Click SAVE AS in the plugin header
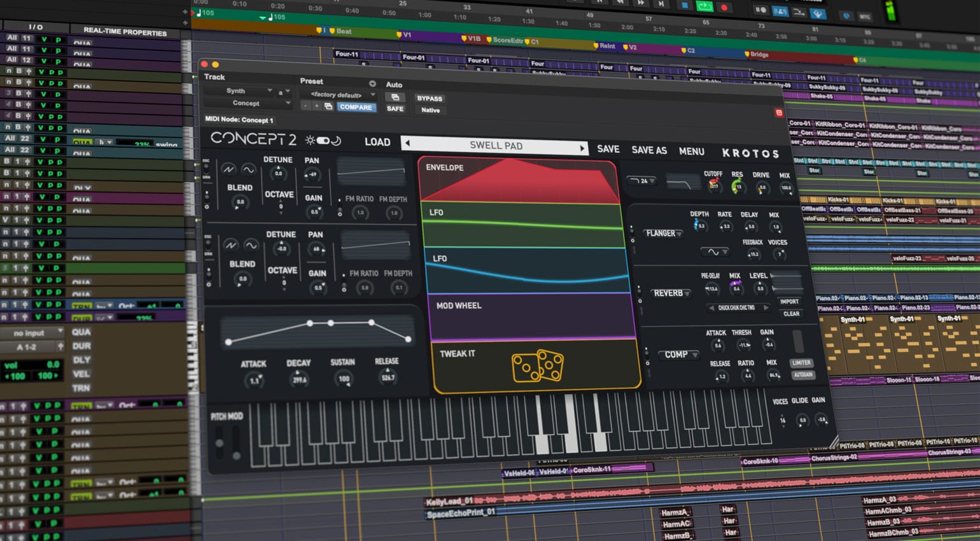Viewport: 980px width, 541px height. [x=648, y=150]
